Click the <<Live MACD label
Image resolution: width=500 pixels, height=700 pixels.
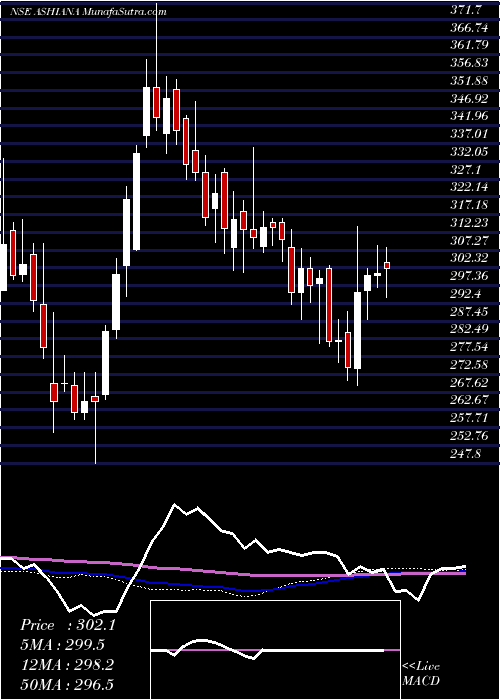tap(421, 673)
